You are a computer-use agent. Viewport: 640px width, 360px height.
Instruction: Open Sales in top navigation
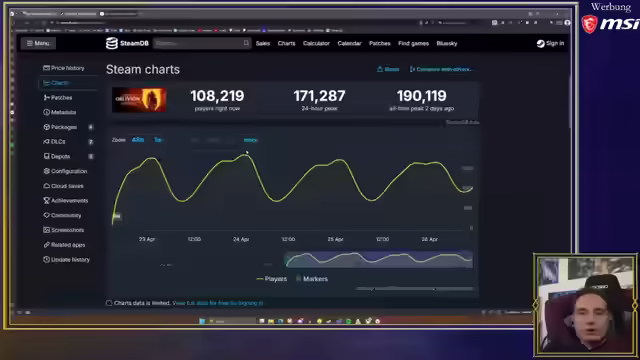pos(263,43)
